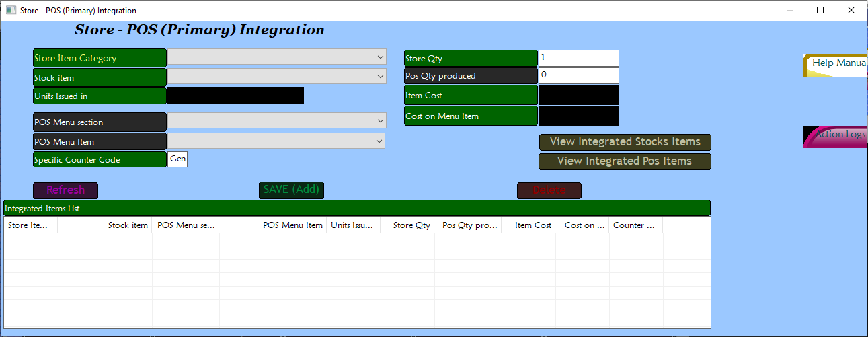
Task: Expand the POS Menu Item dropdown
Action: (276, 141)
